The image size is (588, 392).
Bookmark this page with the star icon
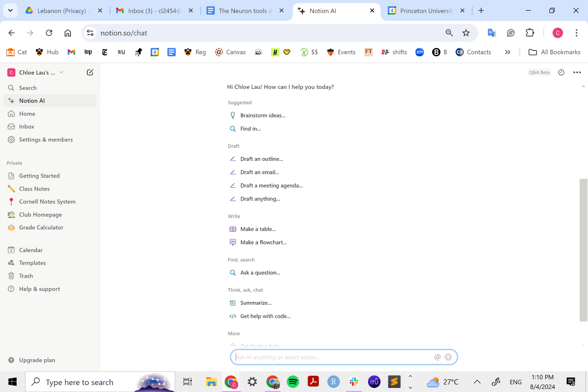[x=466, y=33]
